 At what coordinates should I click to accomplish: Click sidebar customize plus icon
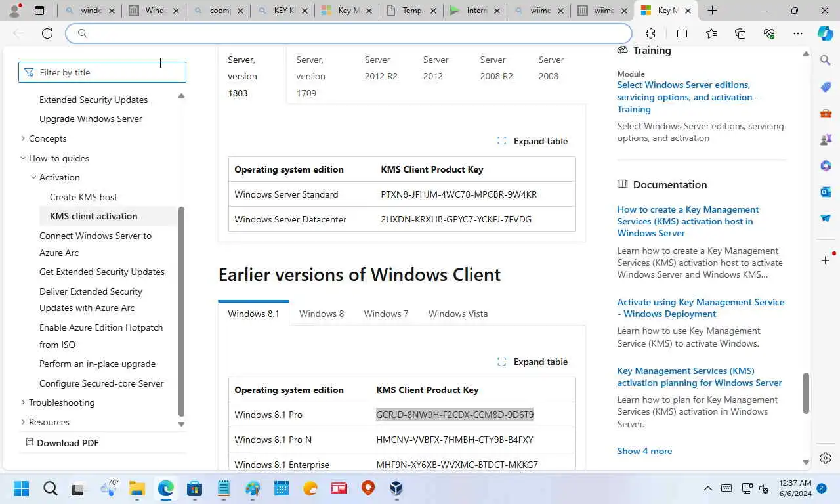pos(826,261)
